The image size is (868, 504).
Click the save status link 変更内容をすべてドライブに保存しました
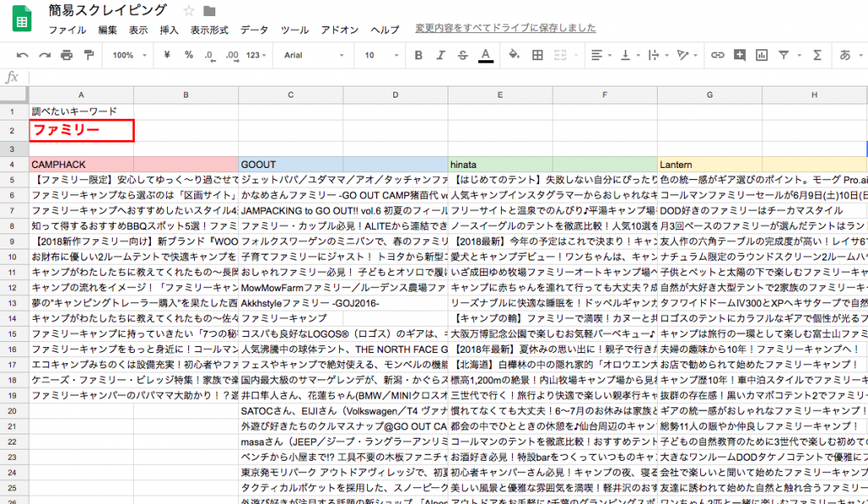(x=505, y=28)
